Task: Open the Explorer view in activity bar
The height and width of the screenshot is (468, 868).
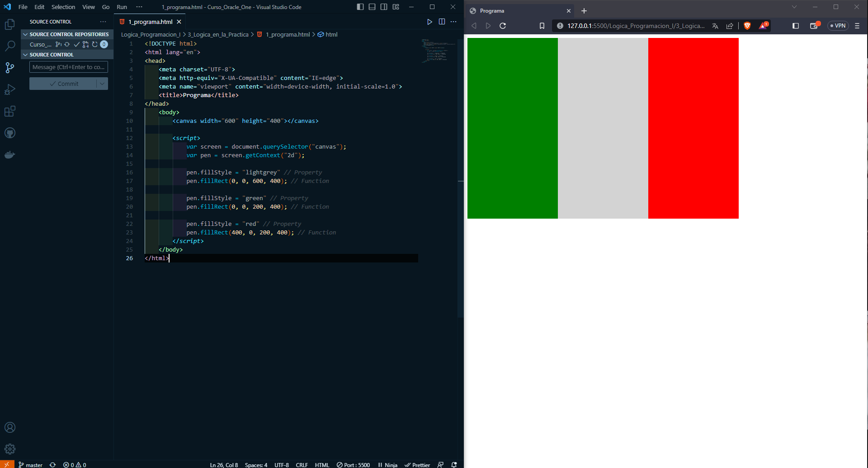Action: 10,24
